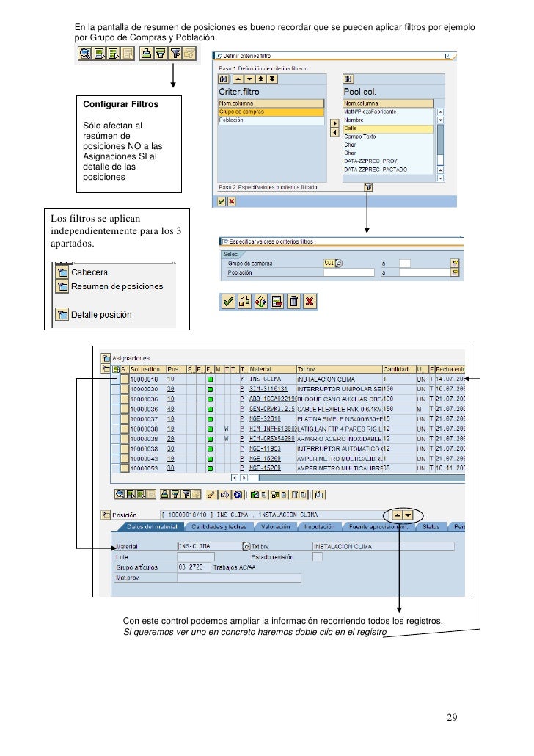534x756 pixels.
Task: Confirm filter values with green checkmark
Action: (228, 302)
